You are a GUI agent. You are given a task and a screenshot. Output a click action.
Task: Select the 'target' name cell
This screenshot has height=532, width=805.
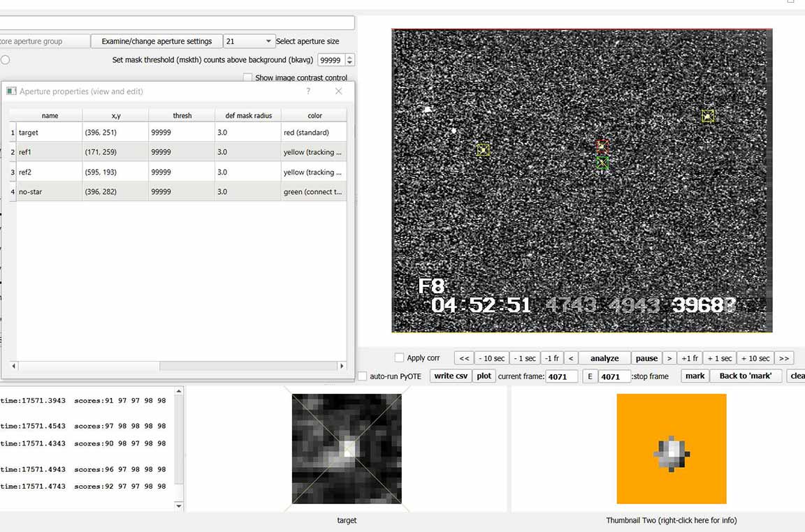point(50,133)
